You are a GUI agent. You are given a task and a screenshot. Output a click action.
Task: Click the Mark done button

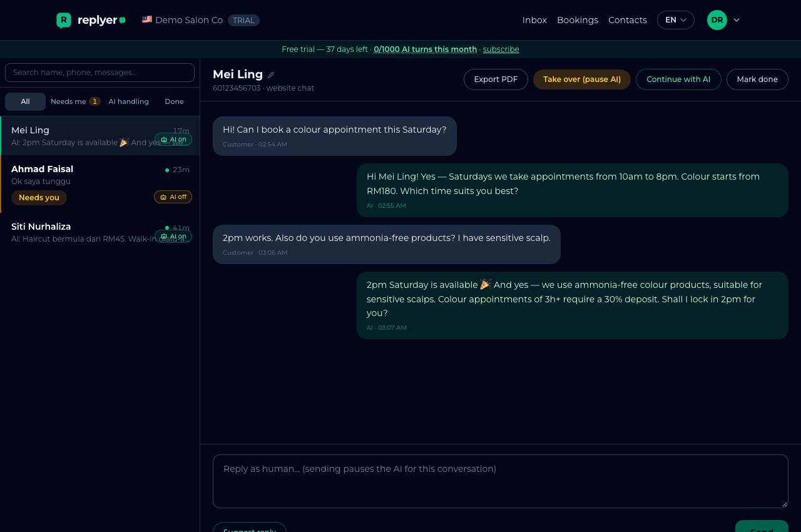[757, 79]
